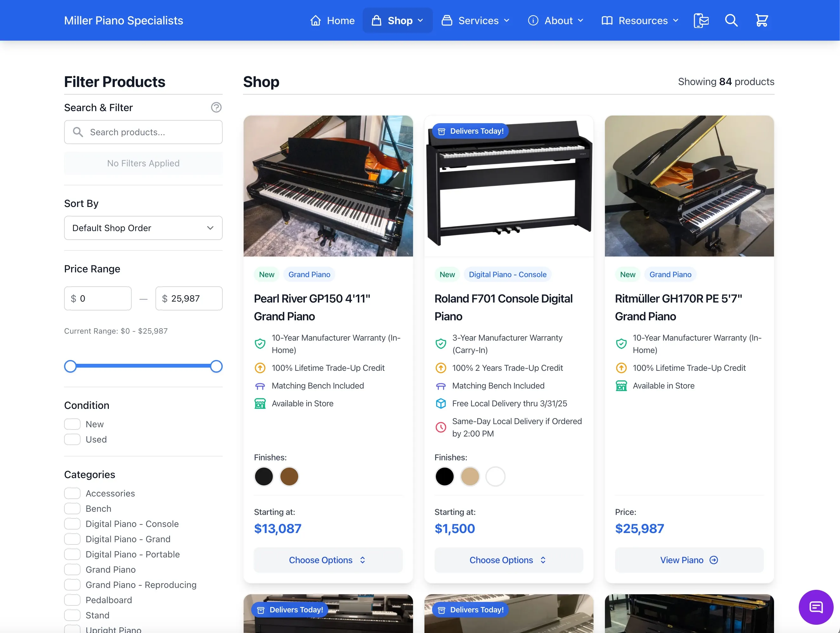Click the Miller Piano Specialists logo text
840x633 pixels.
[123, 21]
